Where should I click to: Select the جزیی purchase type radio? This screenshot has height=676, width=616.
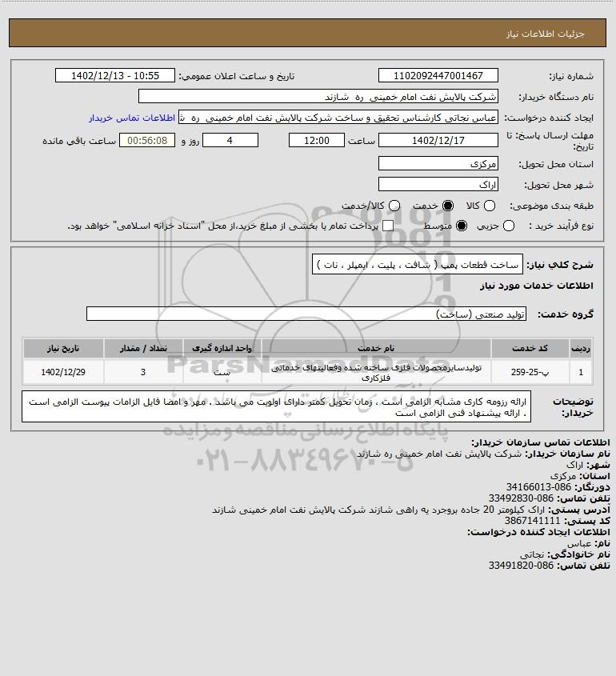[509, 226]
